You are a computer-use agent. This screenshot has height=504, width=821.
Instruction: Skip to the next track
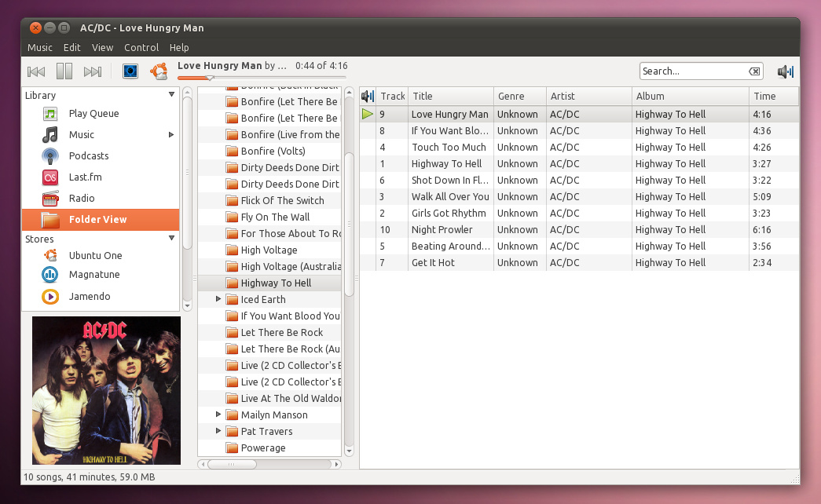coord(93,71)
